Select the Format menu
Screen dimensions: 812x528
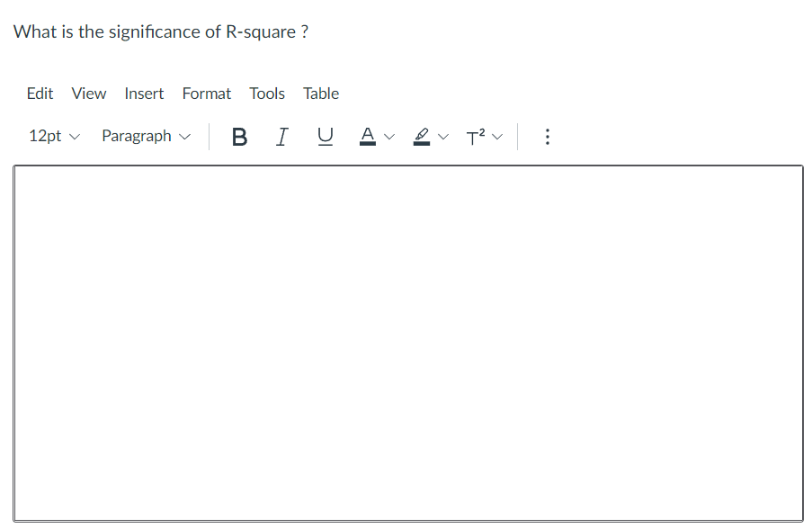coord(206,93)
